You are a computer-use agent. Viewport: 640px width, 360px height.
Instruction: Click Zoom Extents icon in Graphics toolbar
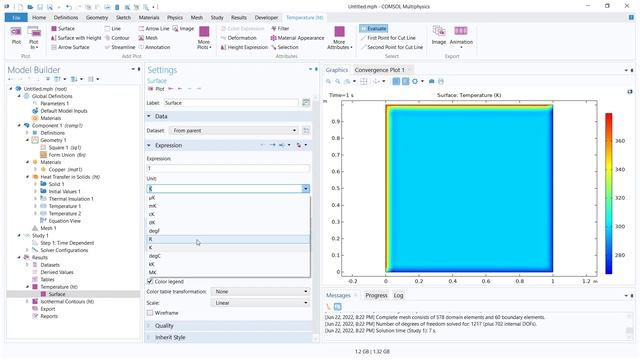[364, 82]
